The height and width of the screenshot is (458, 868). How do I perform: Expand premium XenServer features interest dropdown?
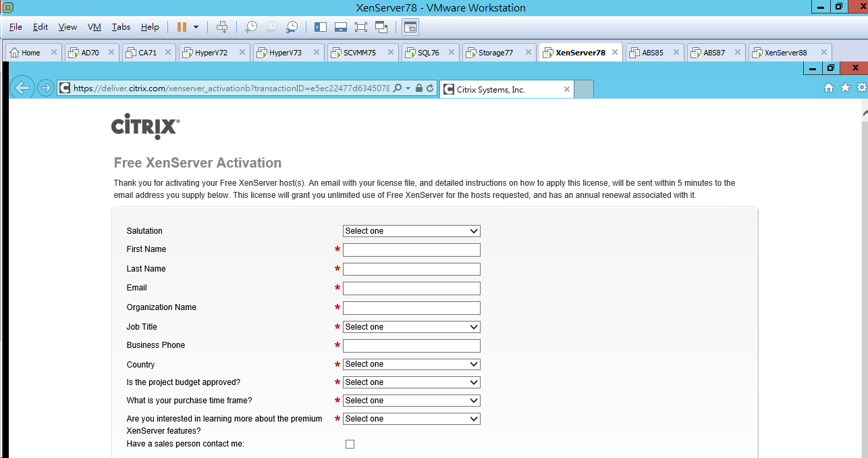[x=412, y=419]
